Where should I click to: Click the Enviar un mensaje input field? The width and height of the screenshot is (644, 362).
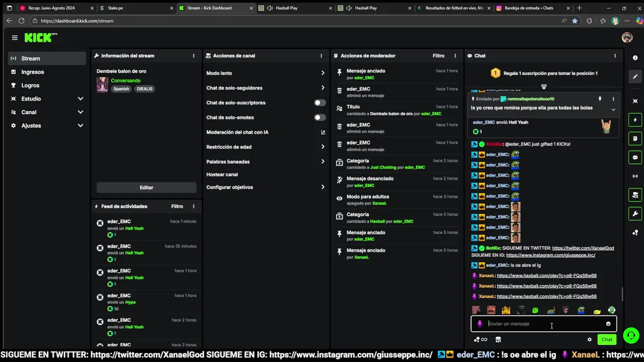545,324
